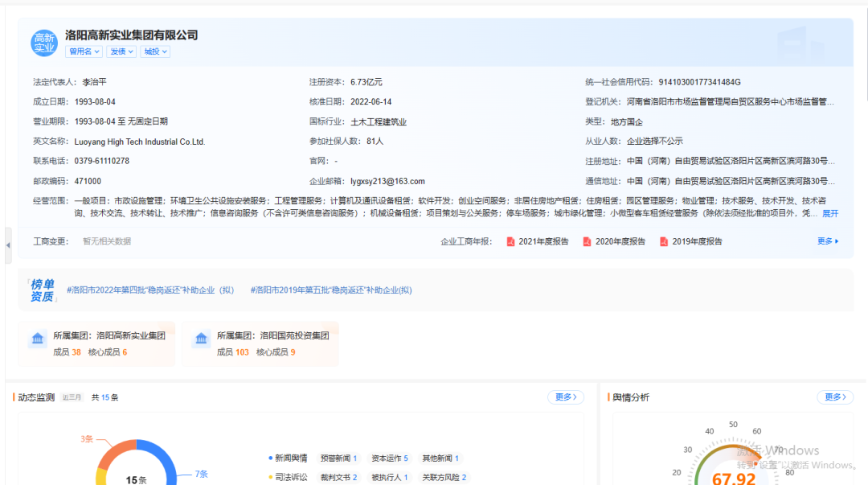Click member count 103
Viewport: 868px width, 485px height.
point(242,352)
